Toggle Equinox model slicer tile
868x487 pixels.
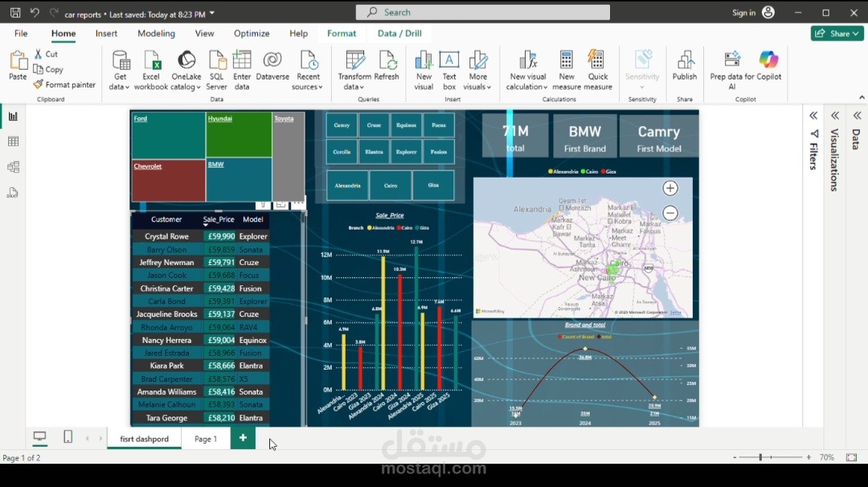tap(407, 125)
